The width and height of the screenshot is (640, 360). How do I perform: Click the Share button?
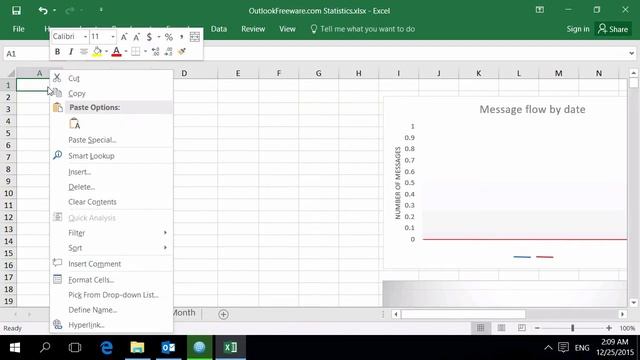point(613,29)
